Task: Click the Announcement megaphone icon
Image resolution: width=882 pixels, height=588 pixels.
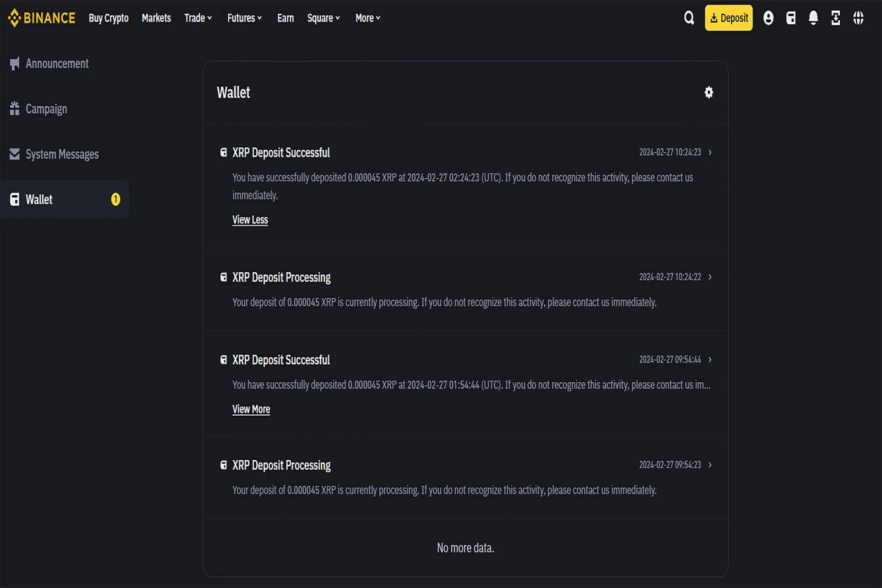Action: [x=15, y=63]
